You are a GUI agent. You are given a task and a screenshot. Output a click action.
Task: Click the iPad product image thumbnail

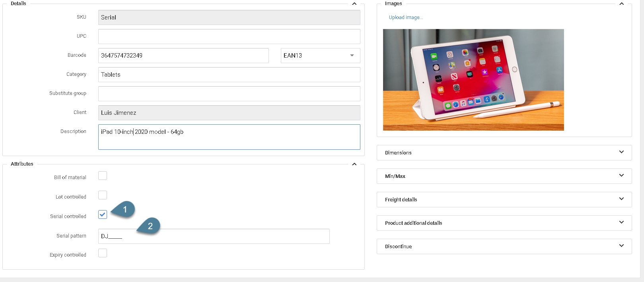pos(473,80)
